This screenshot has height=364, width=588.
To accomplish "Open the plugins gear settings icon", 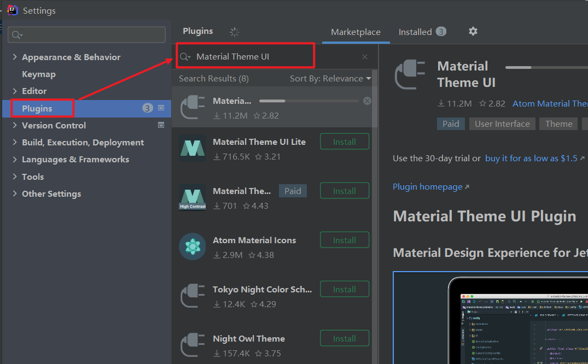I will (473, 32).
